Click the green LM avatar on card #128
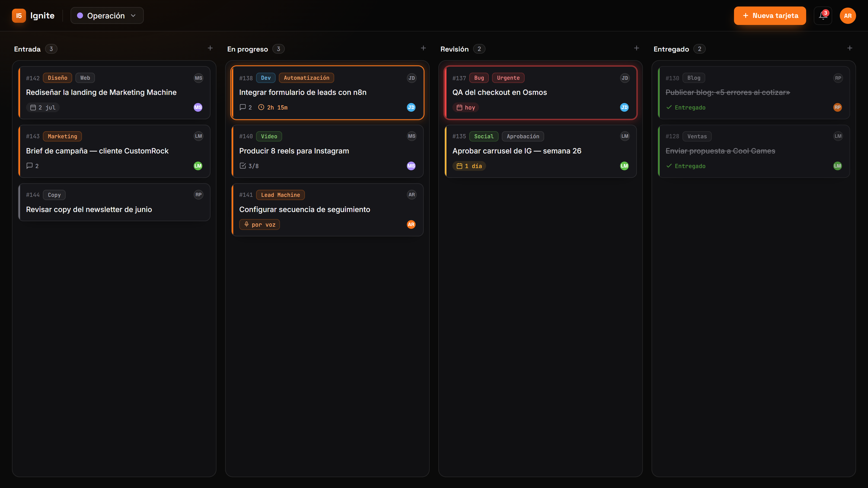868x488 pixels. click(837, 166)
